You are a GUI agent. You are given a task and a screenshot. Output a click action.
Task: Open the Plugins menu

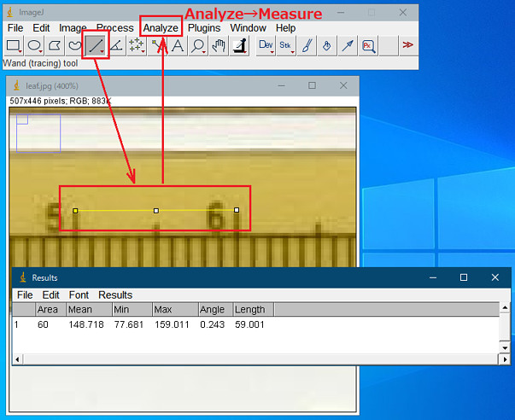pyautogui.click(x=204, y=28)
